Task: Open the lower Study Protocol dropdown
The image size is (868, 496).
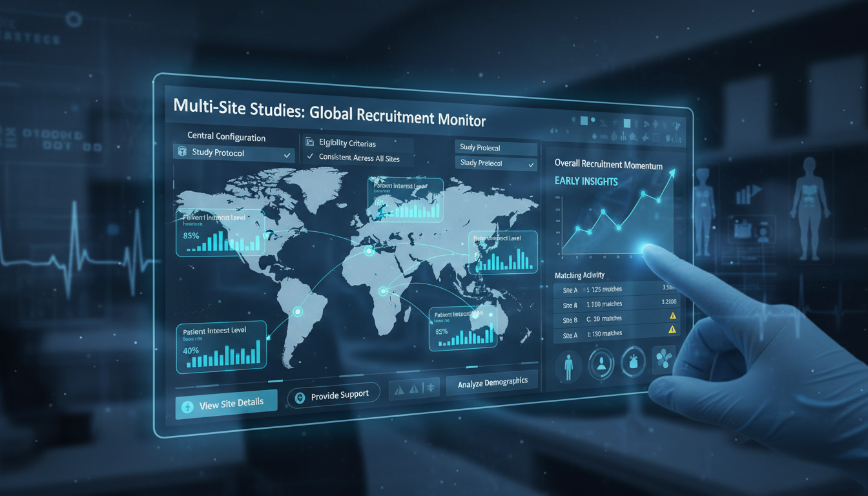Action: (496, 163)
